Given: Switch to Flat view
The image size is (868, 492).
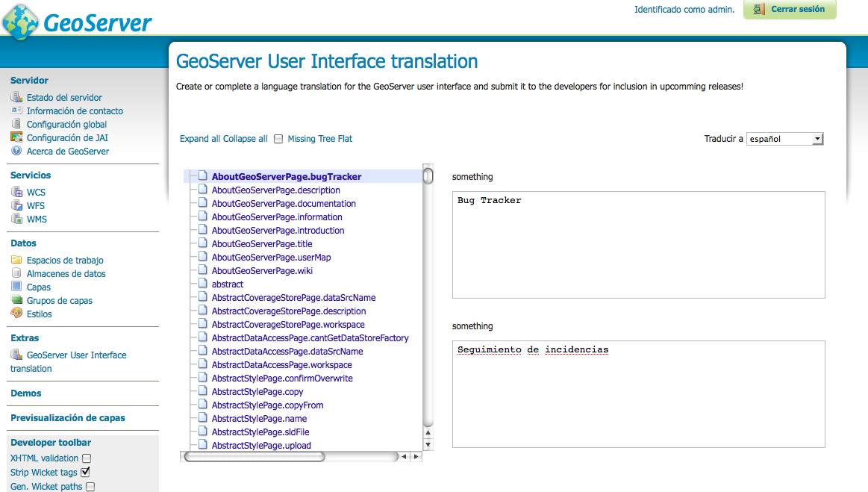Looking at the screenshot, I should click(x=345, y=139).
